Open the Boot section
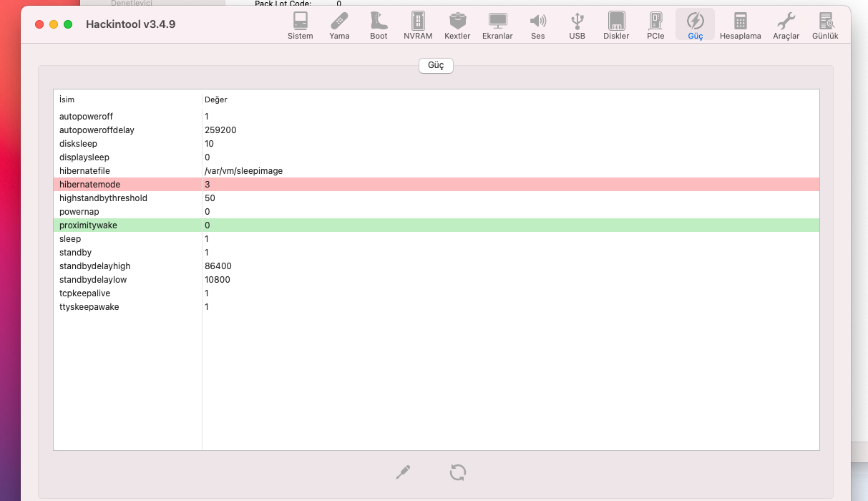Screen dimensions: 868x501 click(x=379, y=25)
